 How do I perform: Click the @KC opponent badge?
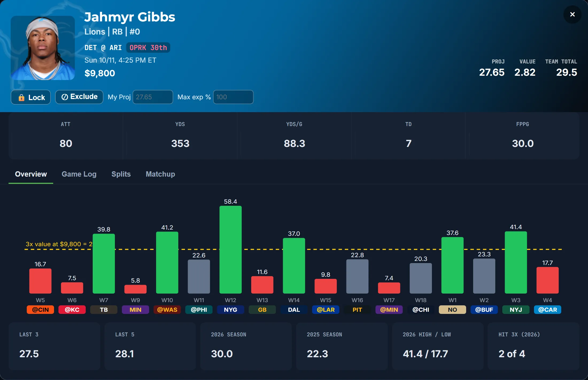pos(72,310)
